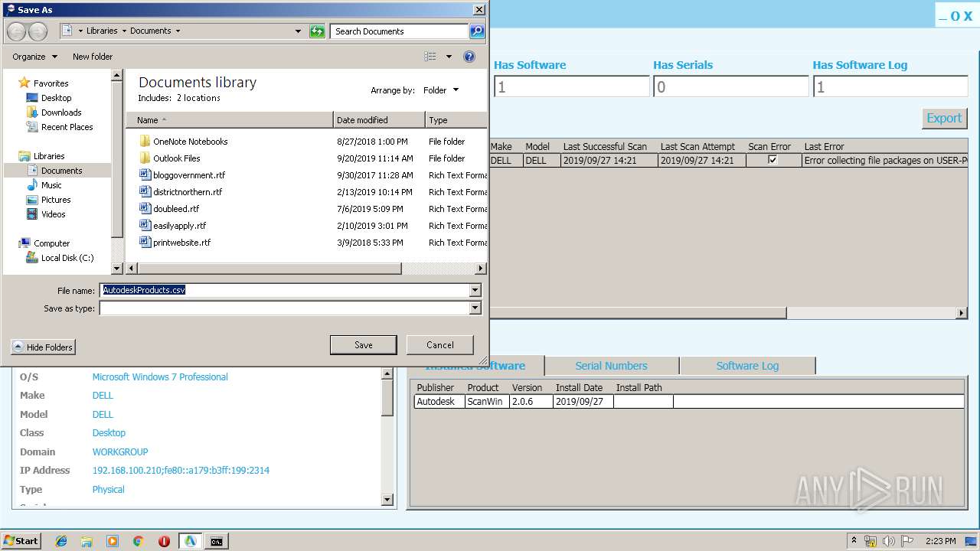Click the Has Software Log value field
The width and height of the screenshot is (980, 551).
(890, 86)
